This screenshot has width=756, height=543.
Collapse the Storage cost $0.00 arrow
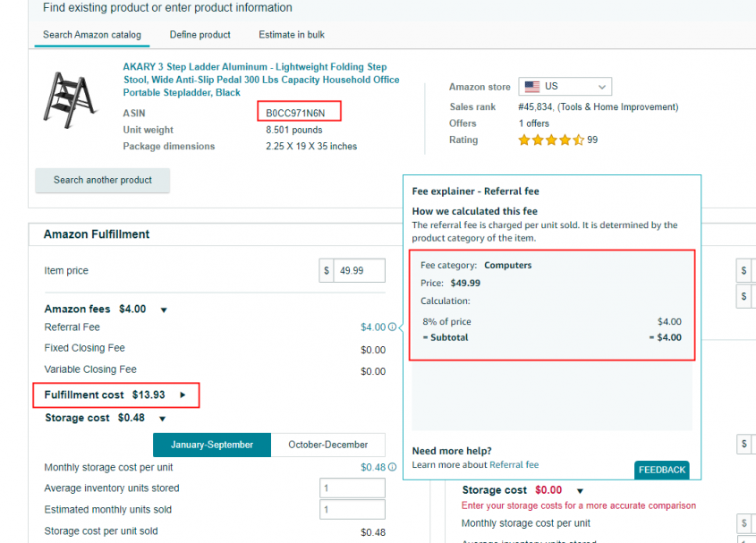point(580,491)
